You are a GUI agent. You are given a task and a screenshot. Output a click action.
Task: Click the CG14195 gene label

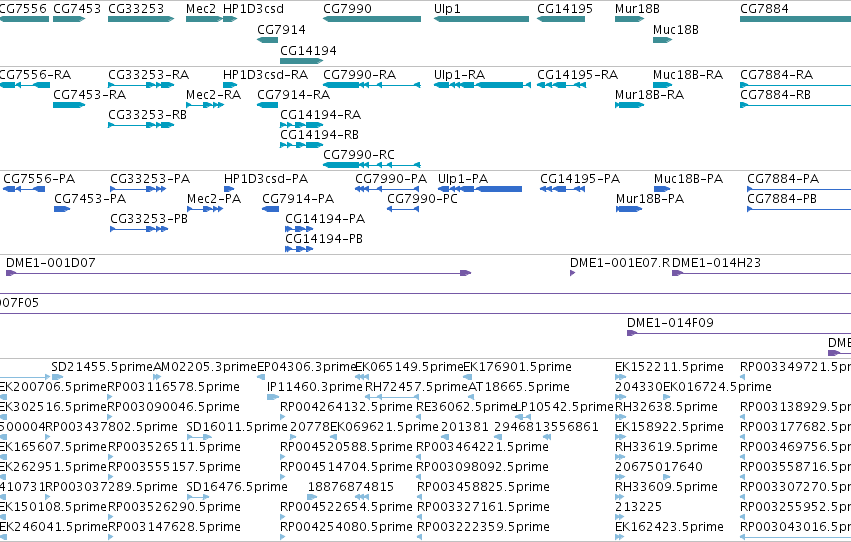565,9
